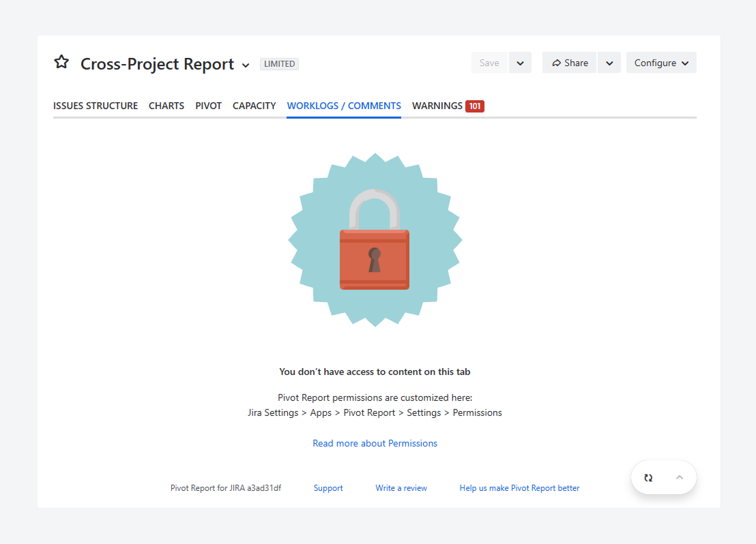Click the Jira Settings permissions path text
The height and width of the screenshot is (544, 756).
click(375, 413)
